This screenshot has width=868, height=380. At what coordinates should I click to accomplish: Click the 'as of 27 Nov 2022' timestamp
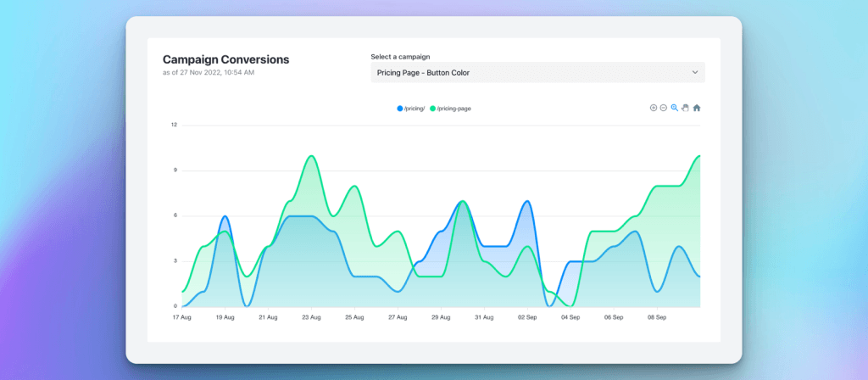[209, 73]
